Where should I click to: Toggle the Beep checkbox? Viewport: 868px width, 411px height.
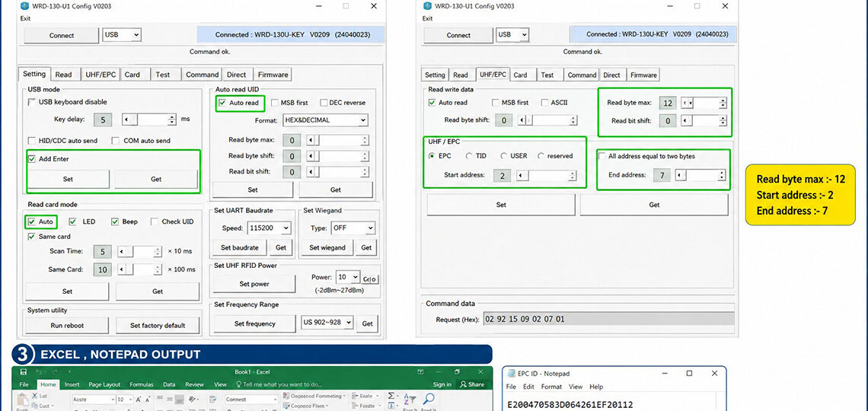coord(115,221)
